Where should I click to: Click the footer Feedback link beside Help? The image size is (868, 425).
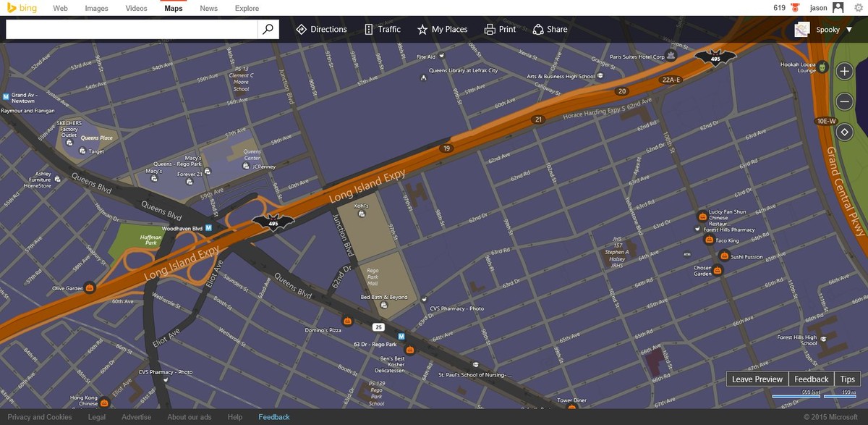point(274,417)
